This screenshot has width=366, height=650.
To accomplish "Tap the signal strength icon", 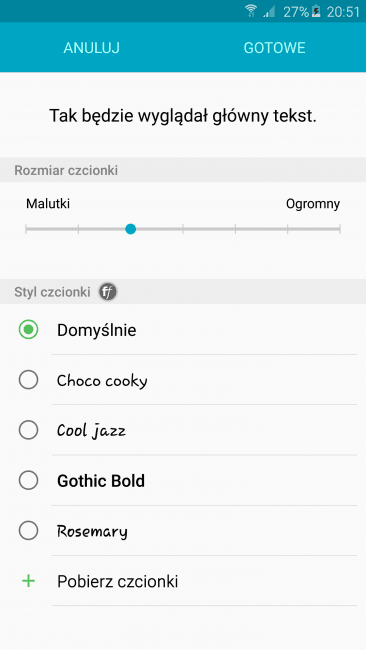I will click(269, 12).
